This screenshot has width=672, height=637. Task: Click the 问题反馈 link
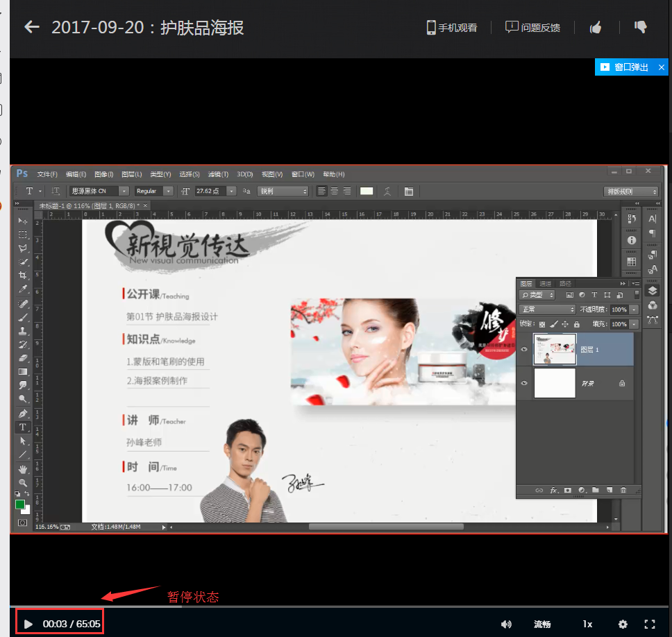coord(532,28)
